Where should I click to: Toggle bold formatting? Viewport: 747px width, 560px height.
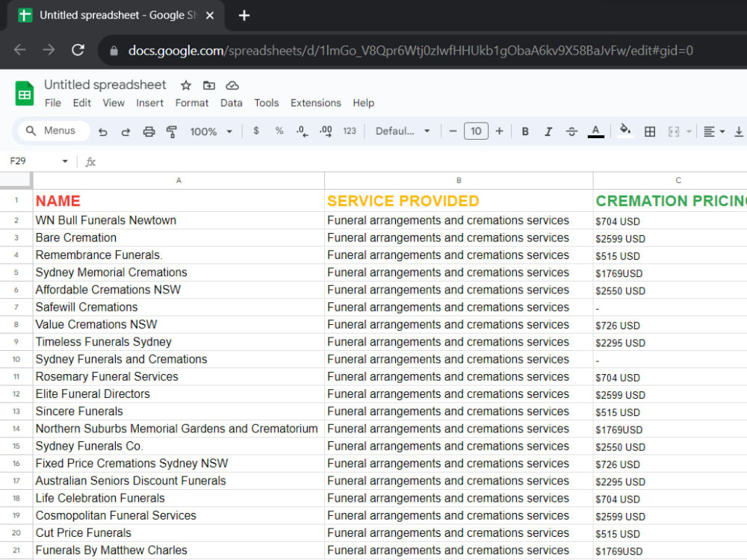[525, 131]
